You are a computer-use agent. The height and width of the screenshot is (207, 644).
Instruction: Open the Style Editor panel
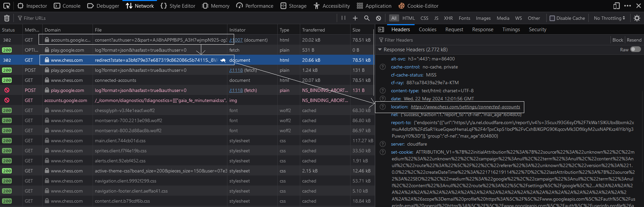pos(178,6)
